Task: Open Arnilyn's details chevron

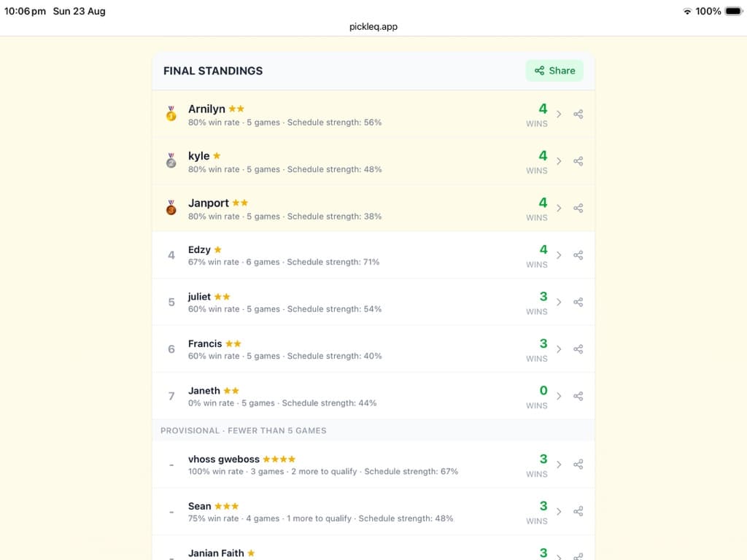Action: point(559,114)
